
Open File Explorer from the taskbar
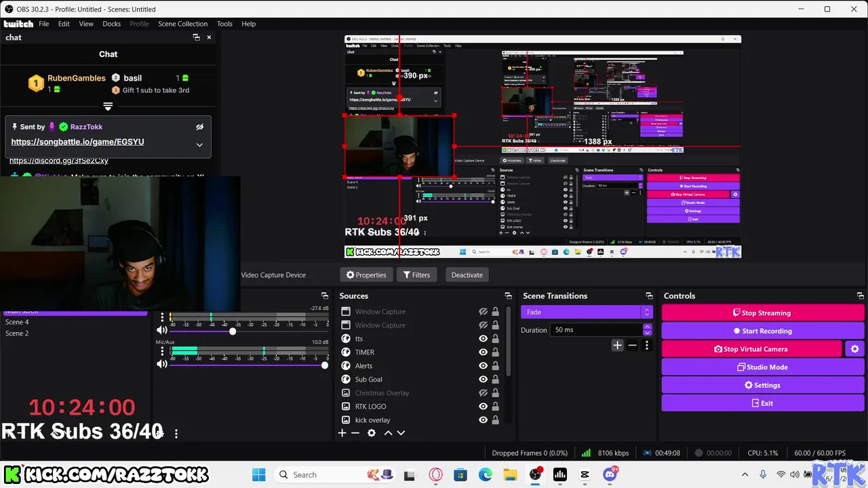[x=510, y=474]
